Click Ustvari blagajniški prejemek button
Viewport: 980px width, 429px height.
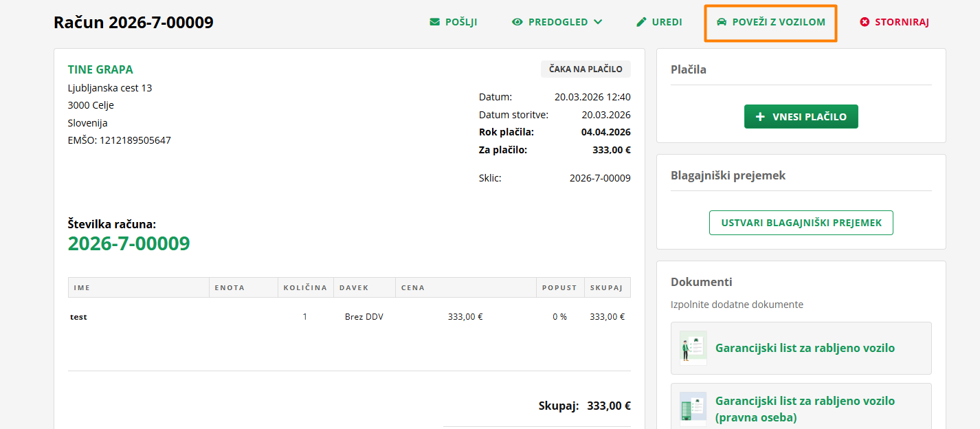point(801,223)
